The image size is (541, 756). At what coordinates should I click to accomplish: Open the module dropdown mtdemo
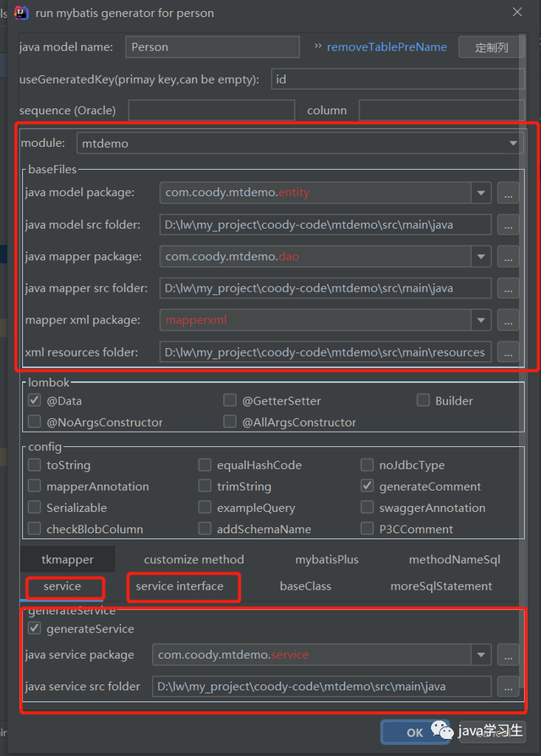[300, 144]
